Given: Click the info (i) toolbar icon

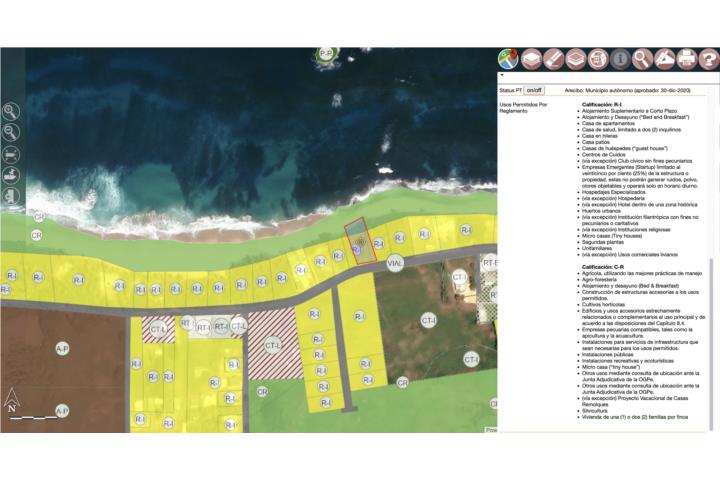Looking at the screenshot, I should click(x=619, y=59).
